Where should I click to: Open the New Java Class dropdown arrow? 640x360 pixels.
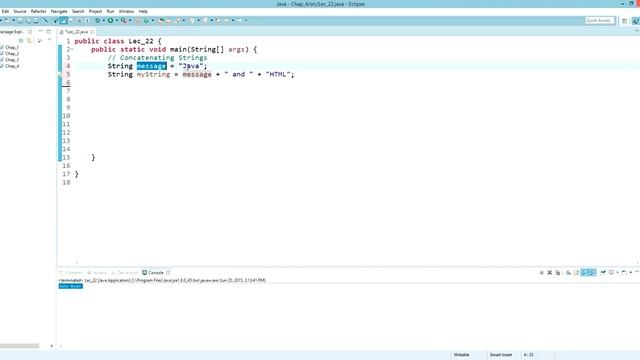click(153, 20)
